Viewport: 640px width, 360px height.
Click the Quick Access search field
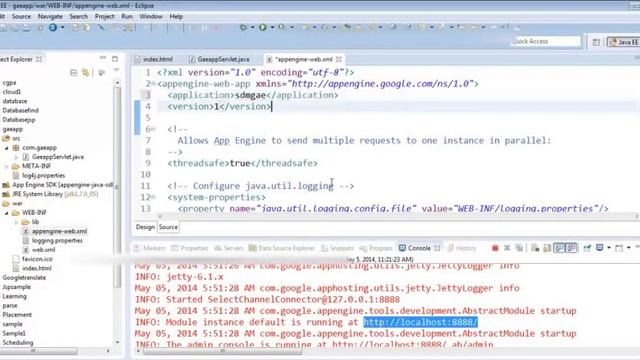coord(546,41)
